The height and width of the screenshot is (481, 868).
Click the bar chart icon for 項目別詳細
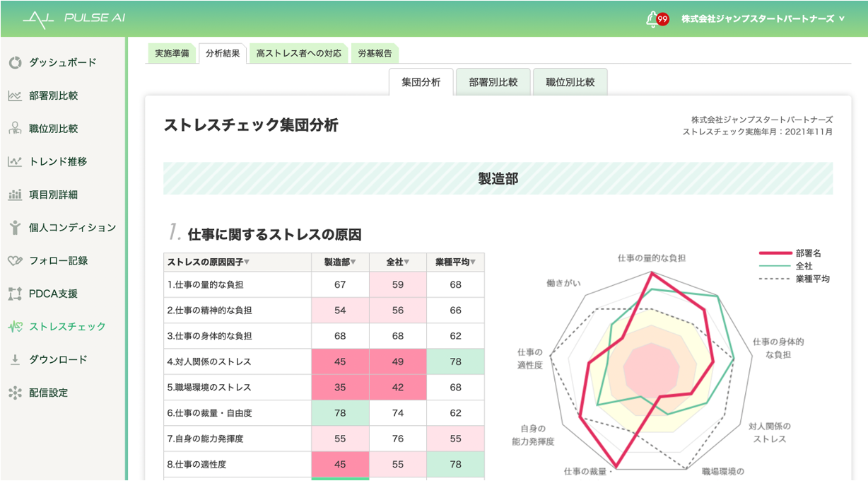tap(15, 195)
